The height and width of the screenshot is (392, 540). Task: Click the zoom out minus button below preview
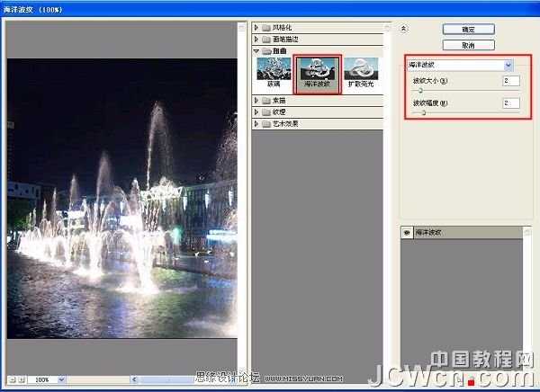pos(13,379)
